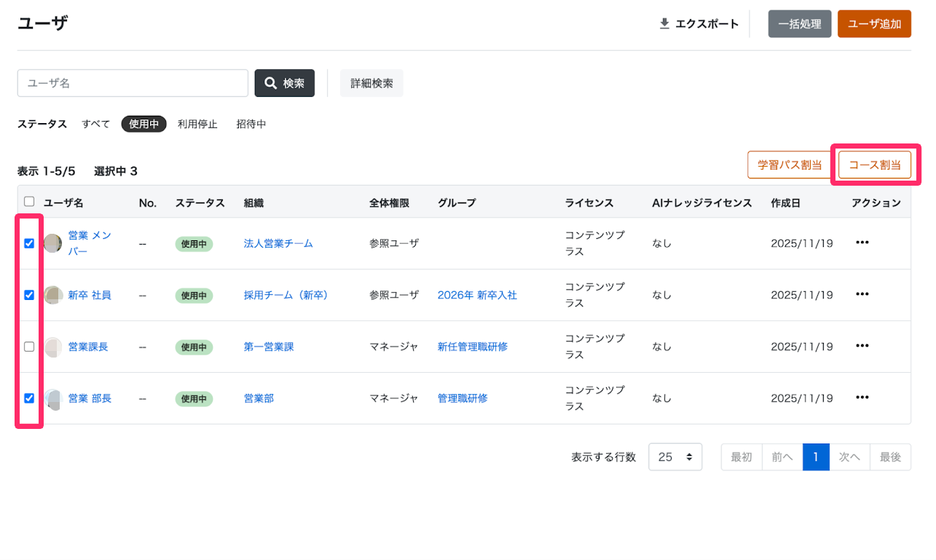Click the エクスポート label
936x560 pixels.
point(707,24)
